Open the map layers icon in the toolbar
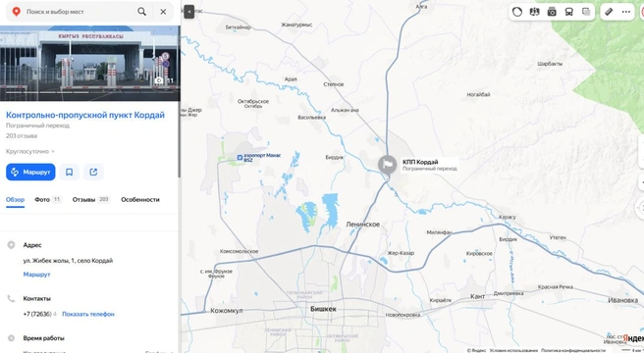 point(534,12)
